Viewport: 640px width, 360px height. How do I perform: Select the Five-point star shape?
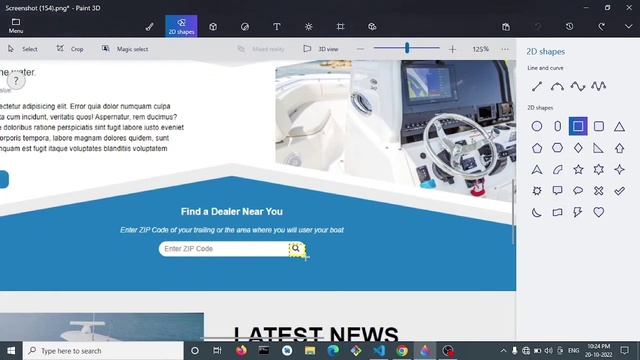click(578, 169)
